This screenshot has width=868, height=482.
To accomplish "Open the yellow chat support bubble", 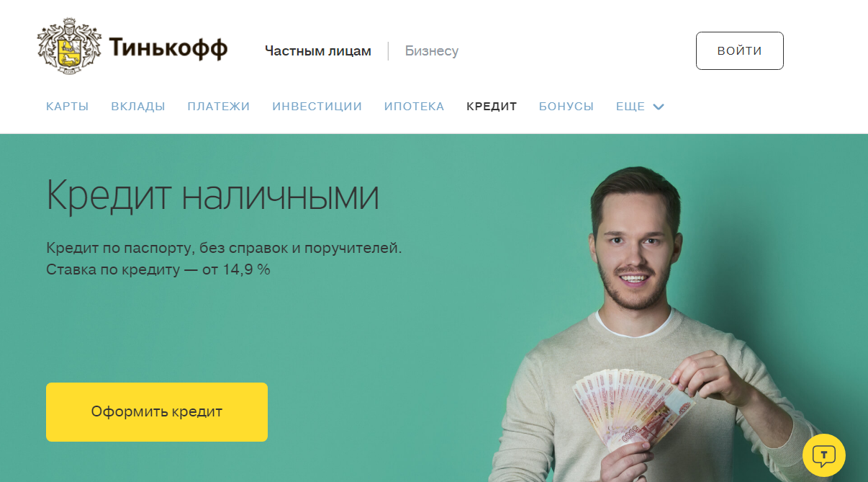I will click(x=823, y=455).
